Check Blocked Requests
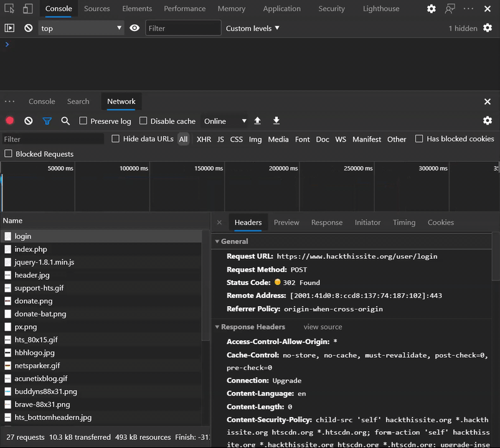The height and width of the screenshot is (448, 500). [8, 154]
